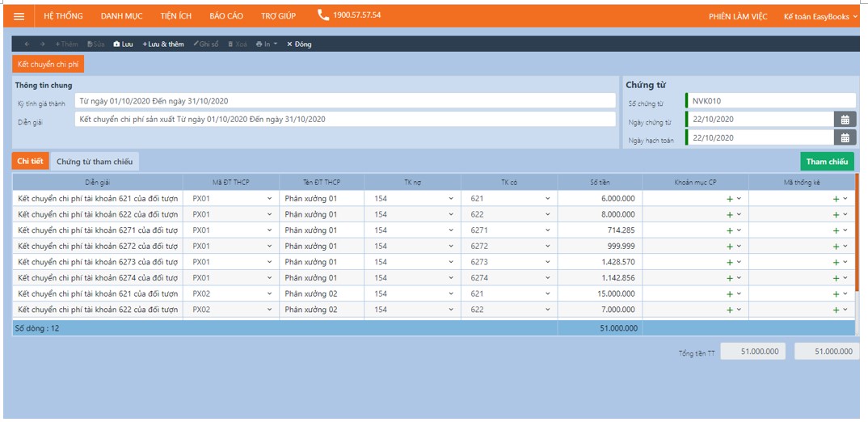Click the phone hotline icon

point(323,15)
